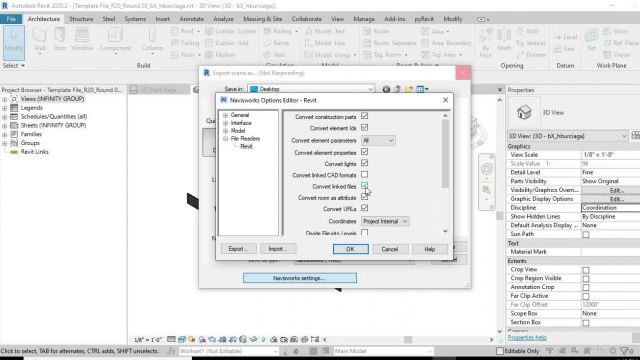
Task: Expand the General options node
Action: [225, 115]
